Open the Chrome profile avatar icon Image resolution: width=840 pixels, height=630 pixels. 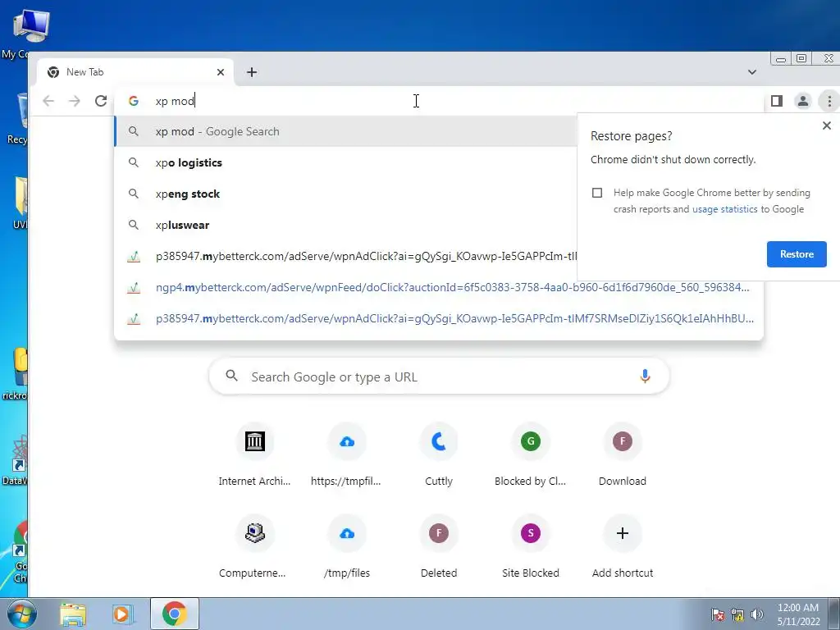coord(802,101)
